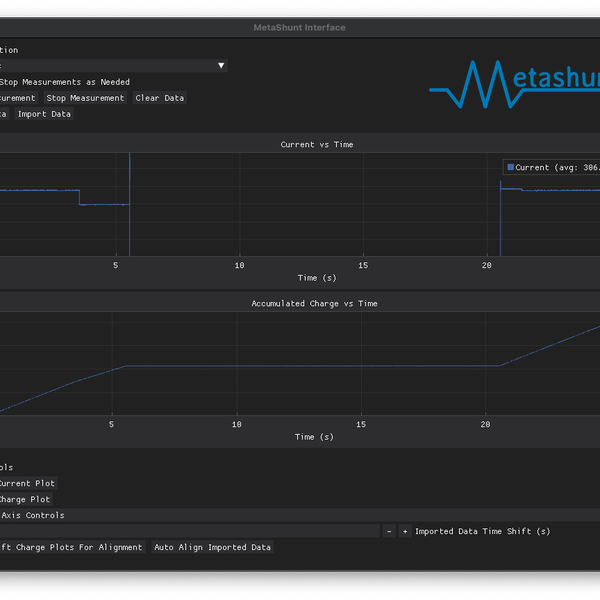Screen dimensions: 600x600
Task: Decrease time shift with minus button
Action: (x=389, y=531)
